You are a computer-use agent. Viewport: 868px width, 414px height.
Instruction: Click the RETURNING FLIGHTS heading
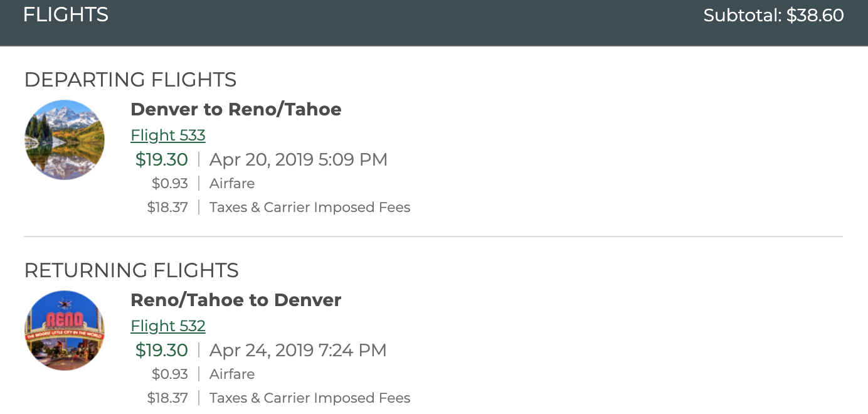131,270
